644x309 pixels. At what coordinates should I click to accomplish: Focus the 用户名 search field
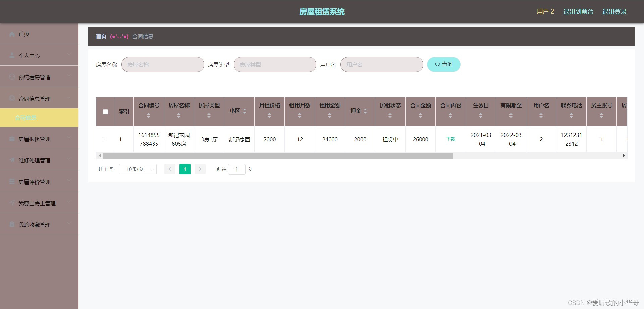(x=382, y=64)
